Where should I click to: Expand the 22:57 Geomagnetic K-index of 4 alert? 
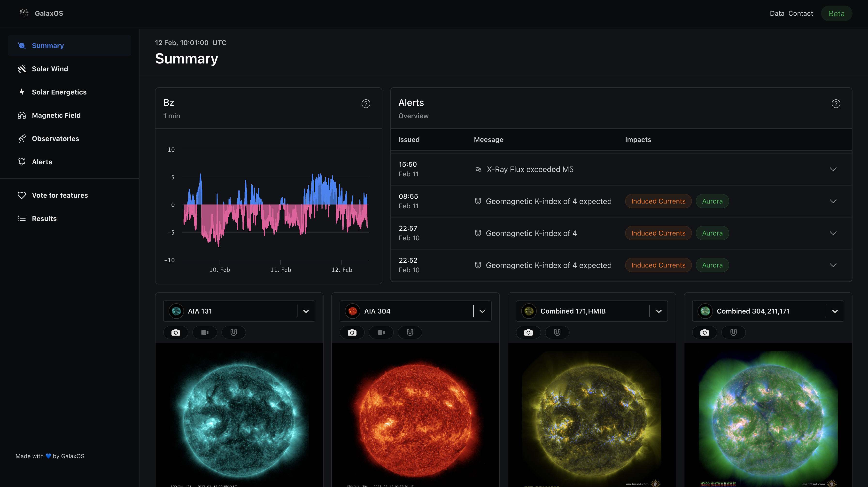(833, 233)
